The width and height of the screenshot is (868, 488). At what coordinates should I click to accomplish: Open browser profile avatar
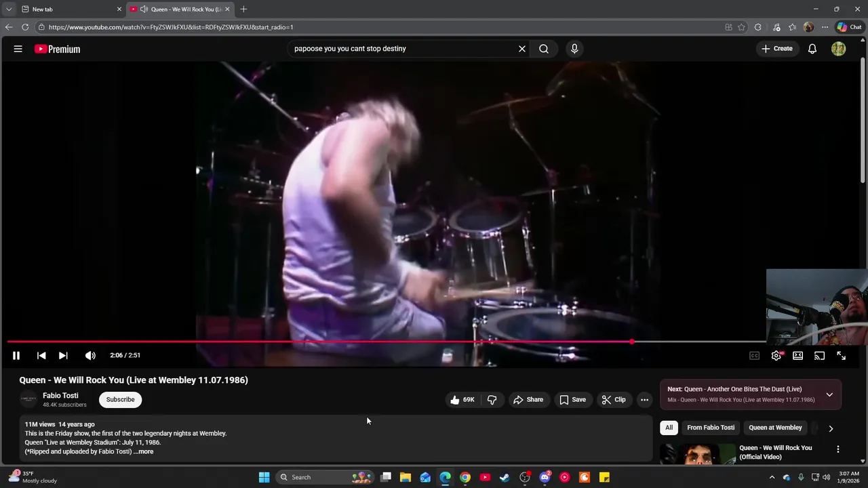coord(808,27)
